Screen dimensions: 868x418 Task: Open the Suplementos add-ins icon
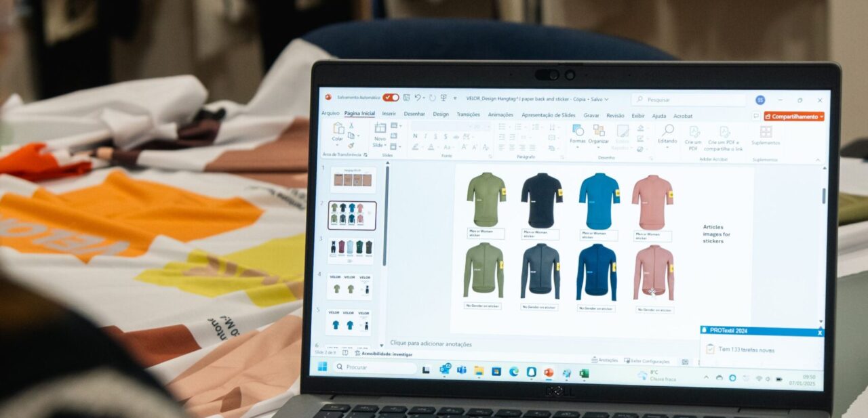766,135
